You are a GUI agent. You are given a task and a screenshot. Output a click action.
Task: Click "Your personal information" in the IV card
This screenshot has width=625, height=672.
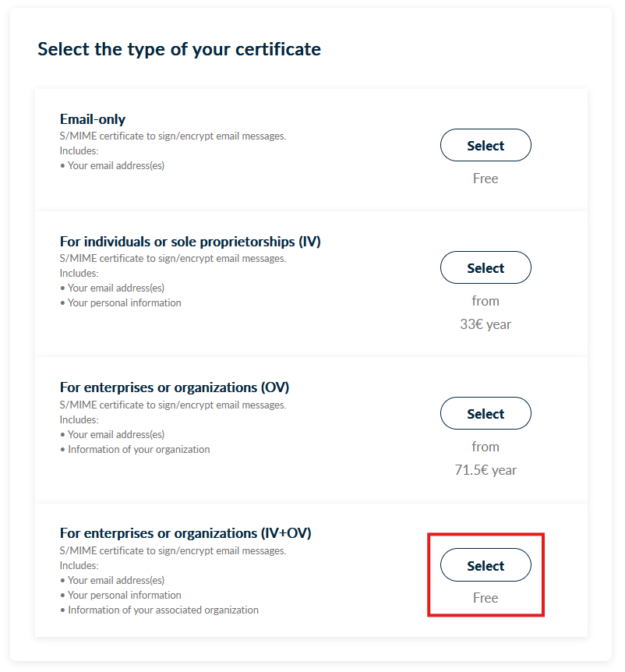124,302
